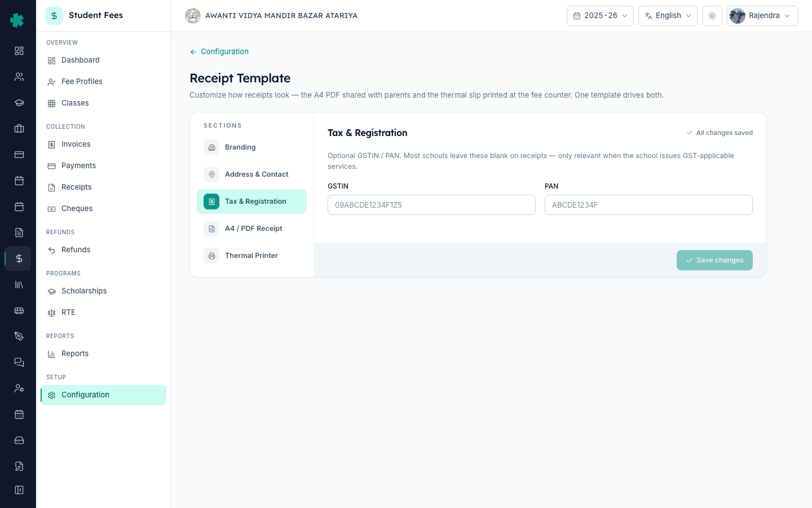Switch to the Branding section
The width and height of the screenshot is (812, 508).
tap(251, 147)
